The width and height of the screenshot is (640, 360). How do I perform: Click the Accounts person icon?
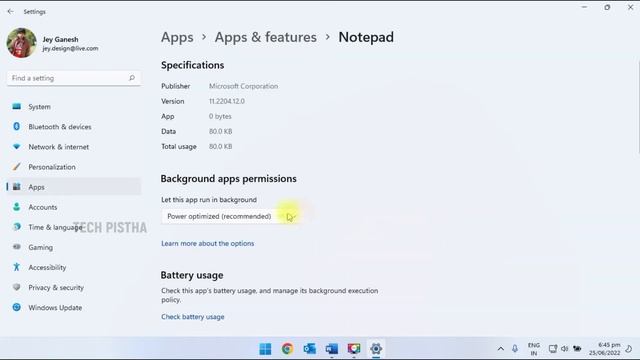point(16,207)
